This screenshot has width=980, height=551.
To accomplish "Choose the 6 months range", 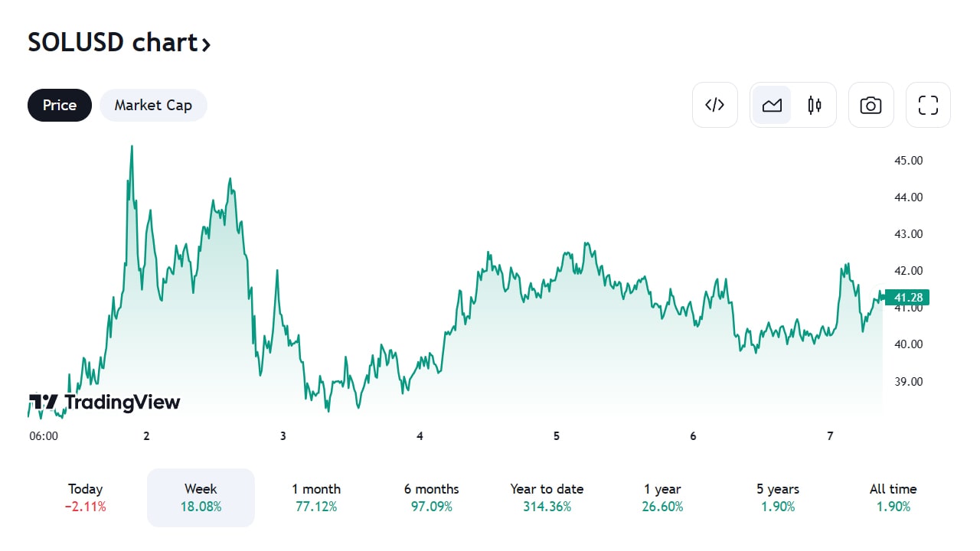I will [432, 497].
